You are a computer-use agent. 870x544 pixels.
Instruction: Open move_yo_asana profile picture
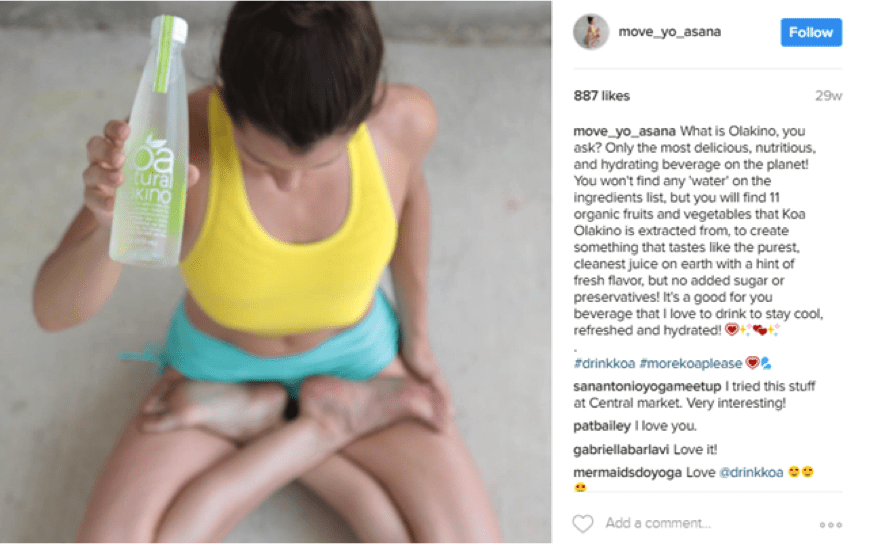(591, 32)
